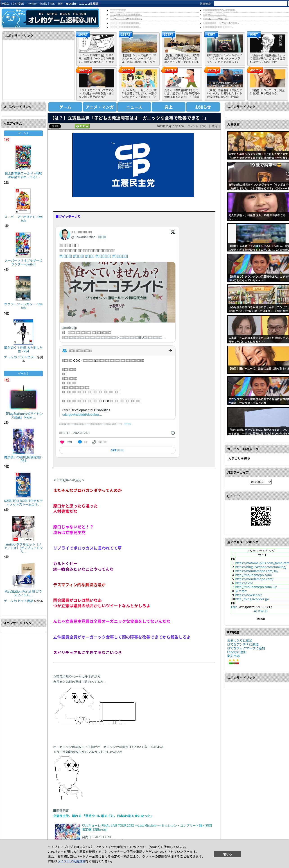Screen dimensions: 289x868
Task: Close the cookie banner with 閉じる button
Action: pyautogui.click(x=227, y=854)
